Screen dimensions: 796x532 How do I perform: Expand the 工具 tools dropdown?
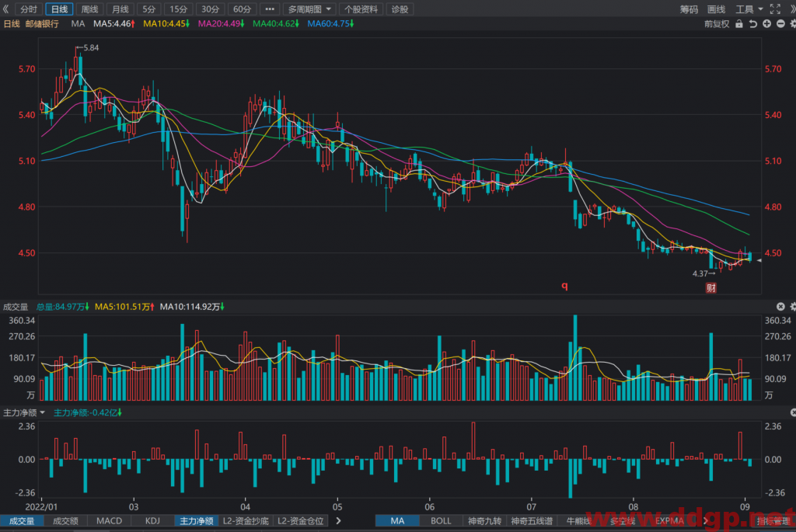click(x=749, y=9)
